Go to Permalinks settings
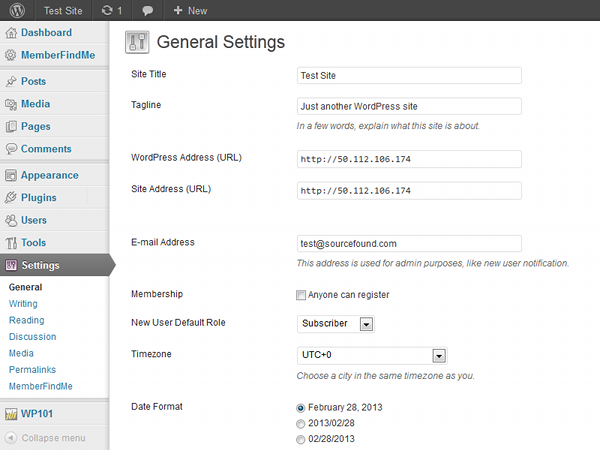This screenshot has width=600, height=450. [x=33, y=370]
